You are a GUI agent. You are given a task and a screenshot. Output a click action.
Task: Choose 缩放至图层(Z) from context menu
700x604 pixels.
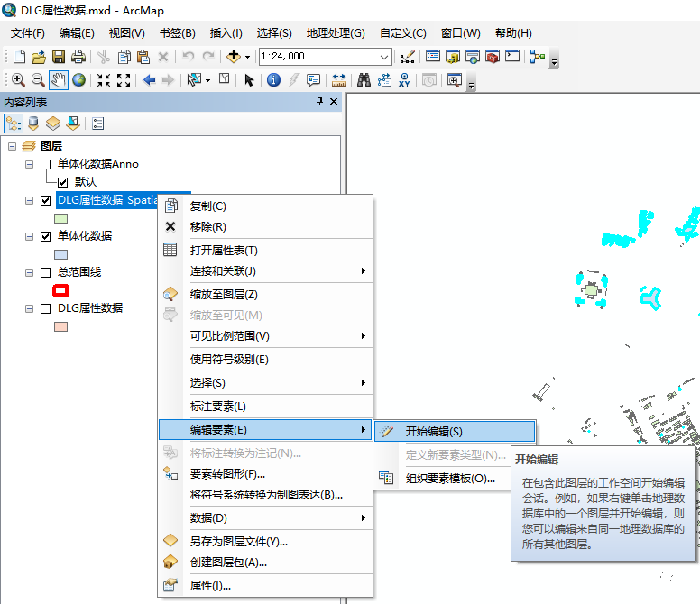point(265,295)
